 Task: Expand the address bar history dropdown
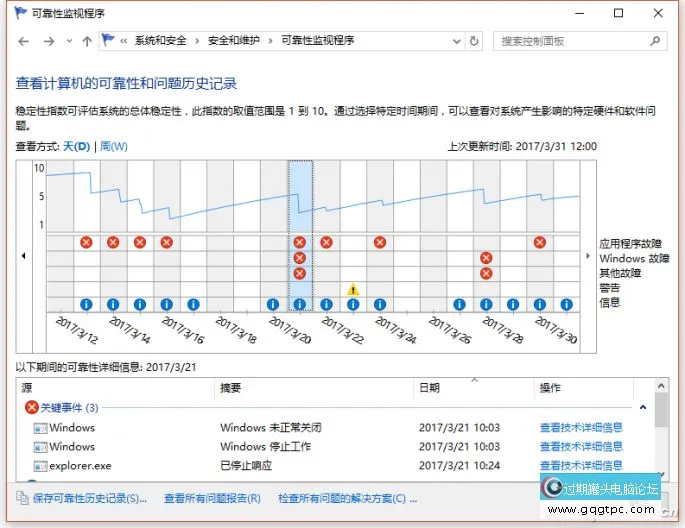457,41
